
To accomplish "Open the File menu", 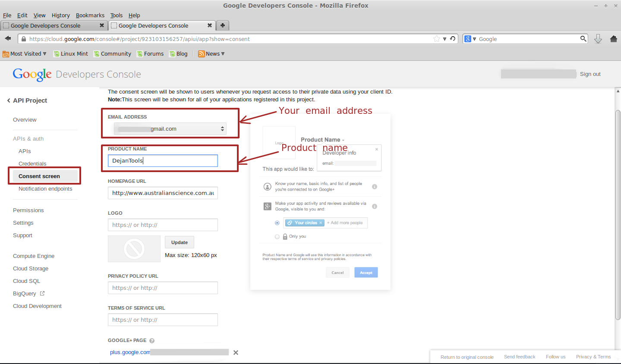I will pos(7,15).
